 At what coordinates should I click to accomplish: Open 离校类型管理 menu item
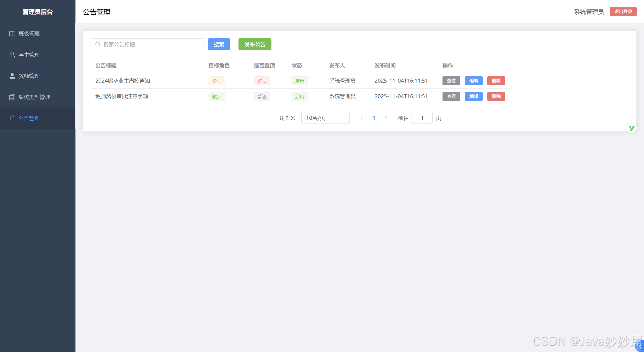(x=38, y=97)
